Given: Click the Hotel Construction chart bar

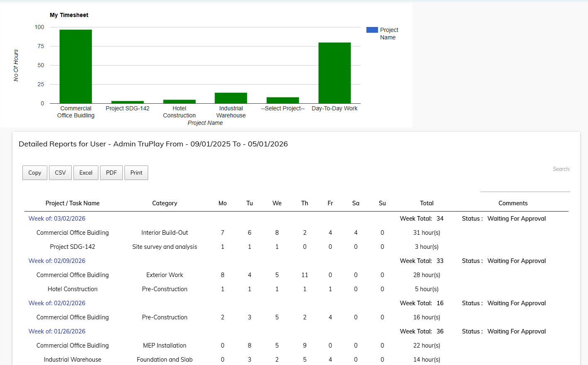Looking at the screenshot, I should 179,101.
